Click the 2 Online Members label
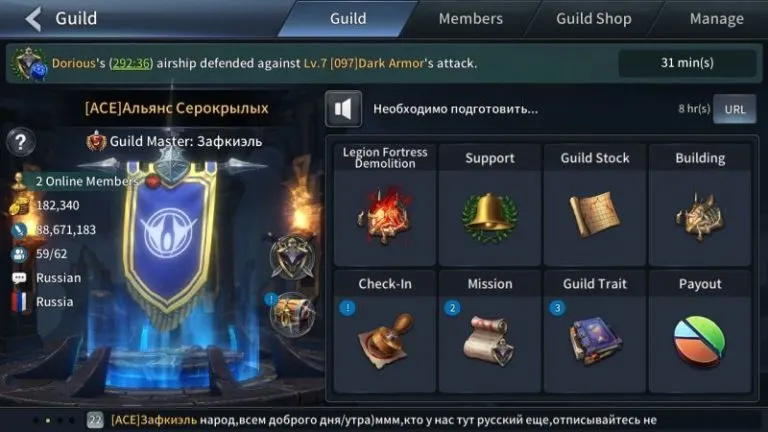 (87, 181)
